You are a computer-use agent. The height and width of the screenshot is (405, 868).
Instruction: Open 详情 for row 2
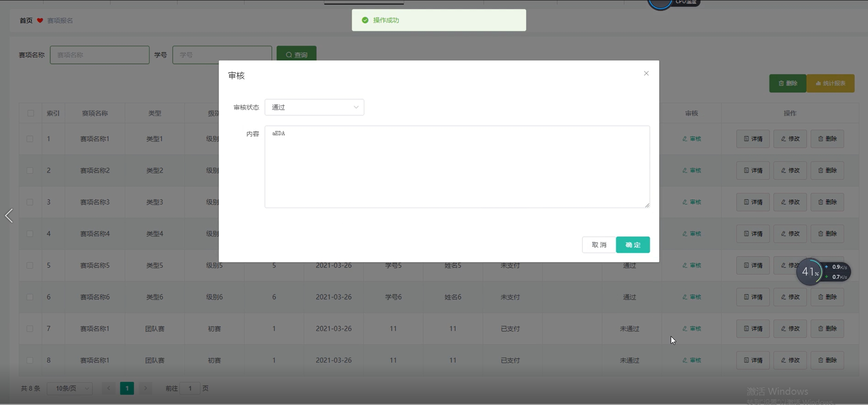(x=753, y=171)
